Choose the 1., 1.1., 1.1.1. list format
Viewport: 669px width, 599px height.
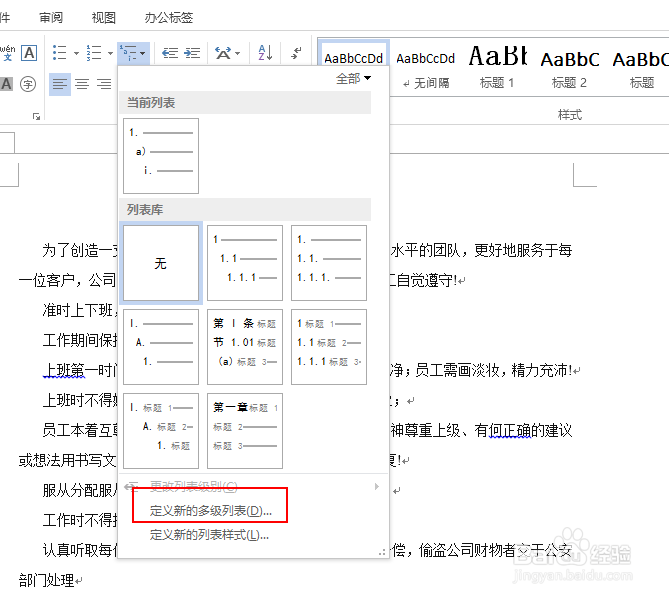coord(329,263)
